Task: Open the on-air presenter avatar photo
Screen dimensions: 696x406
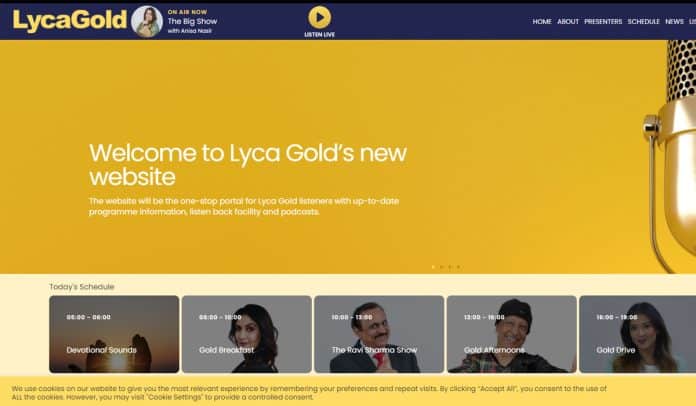Action: coord(147,21)
